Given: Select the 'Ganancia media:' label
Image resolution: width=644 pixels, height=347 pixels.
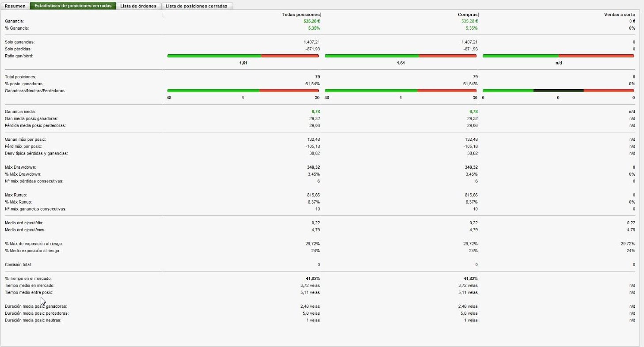Looking at the screenshot, I should (x=20, y=112).
